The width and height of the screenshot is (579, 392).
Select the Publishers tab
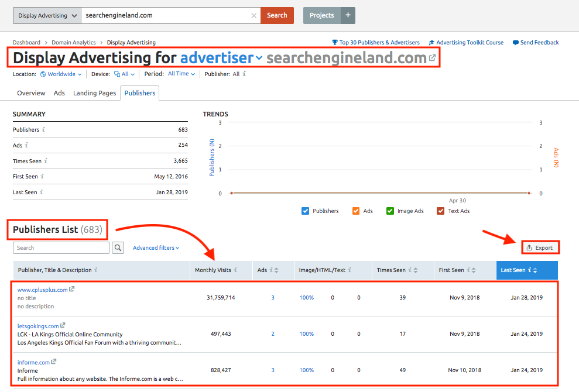tap(140, 93)
